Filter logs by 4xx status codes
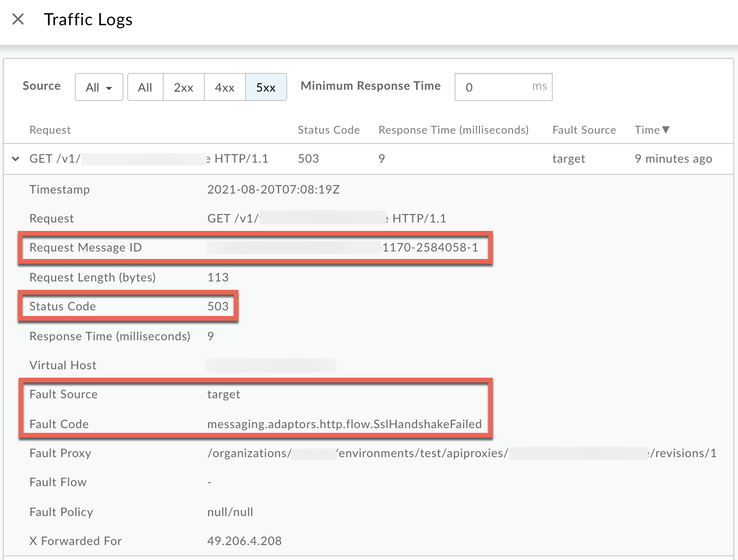 point(224,87)
